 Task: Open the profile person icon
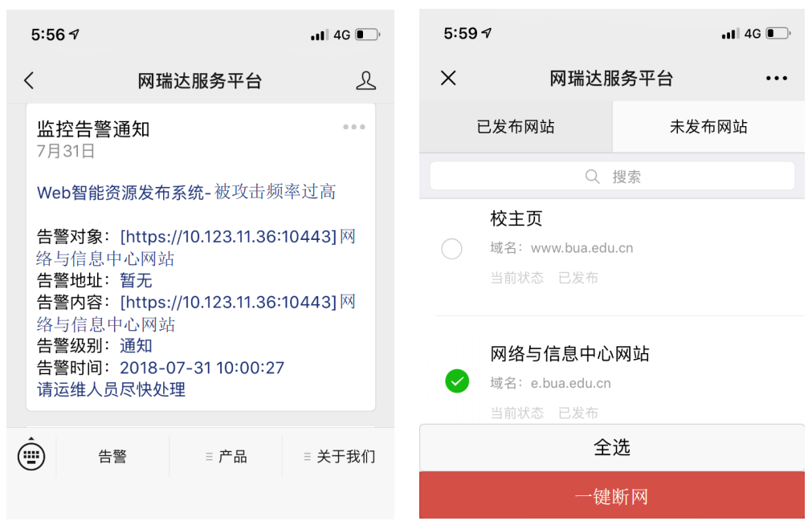click(365, 80)
